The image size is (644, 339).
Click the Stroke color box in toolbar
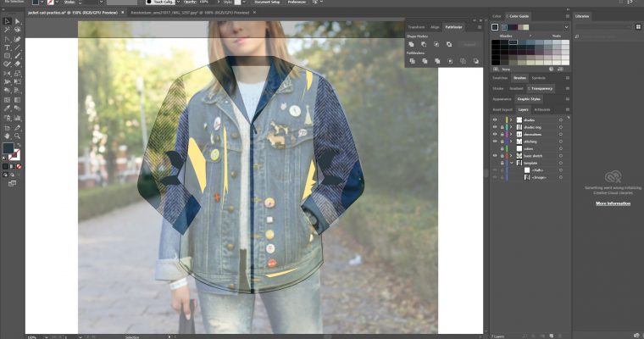pos(14,155)
